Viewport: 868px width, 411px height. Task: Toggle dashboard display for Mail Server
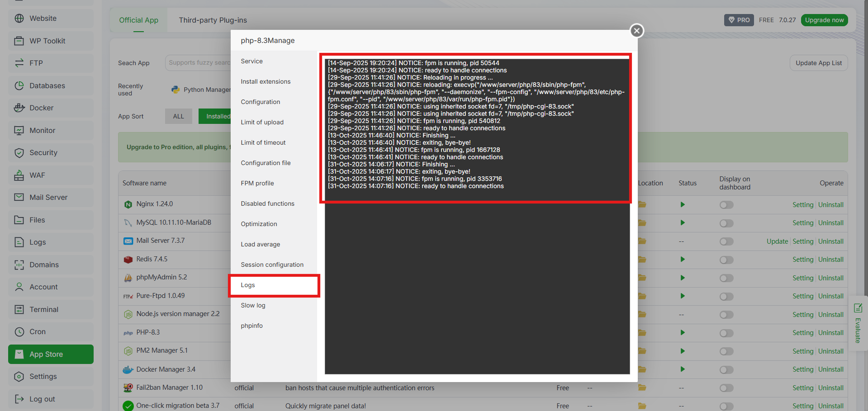coord(726,241)
